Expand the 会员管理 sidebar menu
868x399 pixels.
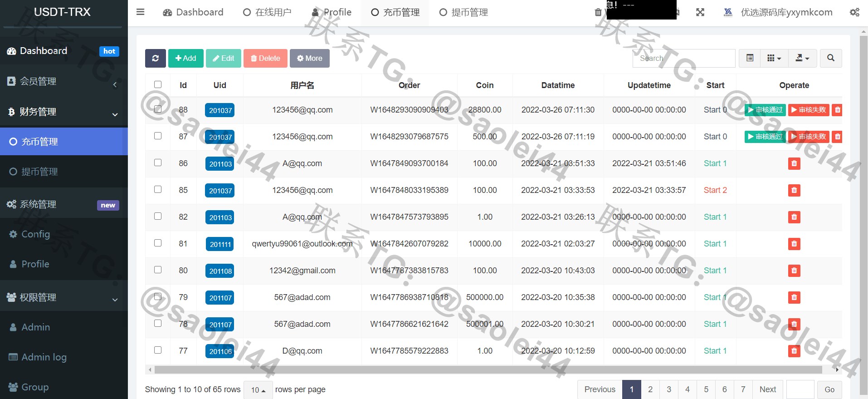[x=64, y=82]
